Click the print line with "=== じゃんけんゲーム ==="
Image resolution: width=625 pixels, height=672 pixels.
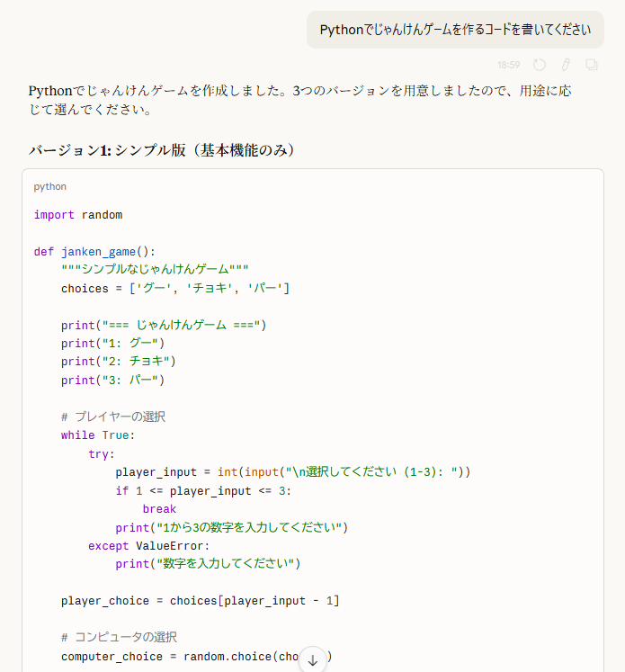click(164, 325)
